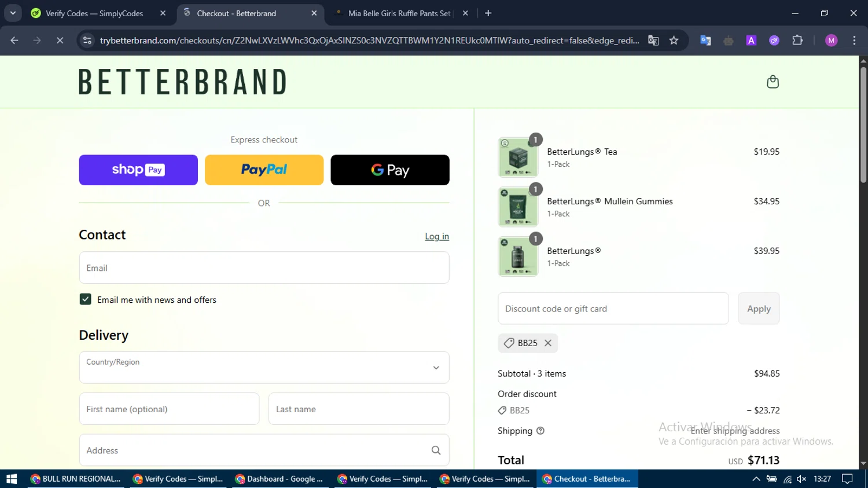Click the search icon in Address field
The height and width of the screenshot is (488, 868).
[436, 450]
